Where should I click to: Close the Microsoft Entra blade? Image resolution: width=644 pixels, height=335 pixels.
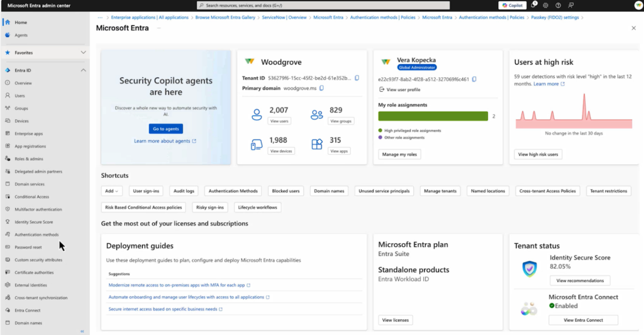point(633,28)
